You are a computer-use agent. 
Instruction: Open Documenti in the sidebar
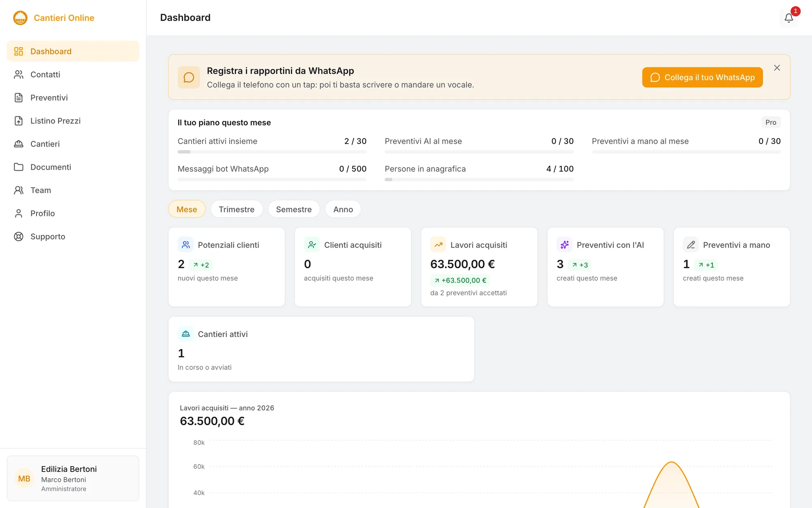tap(73, 167)
